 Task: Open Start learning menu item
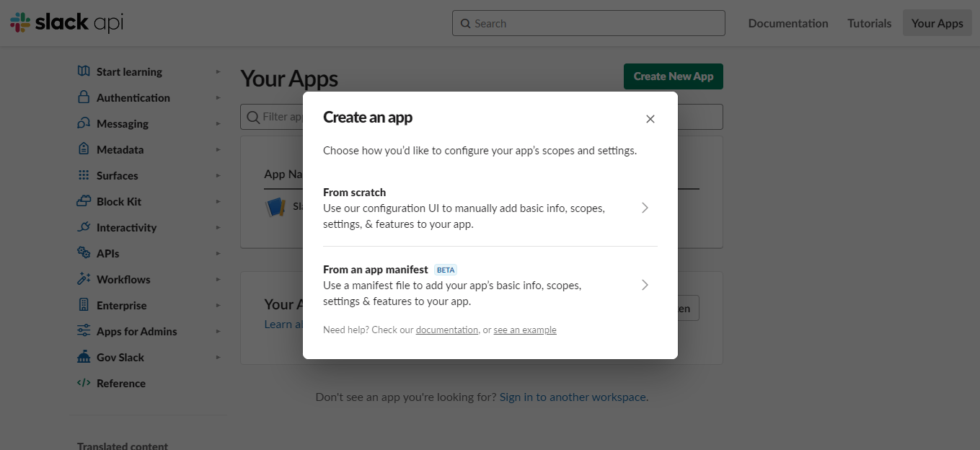coord(129,71)
